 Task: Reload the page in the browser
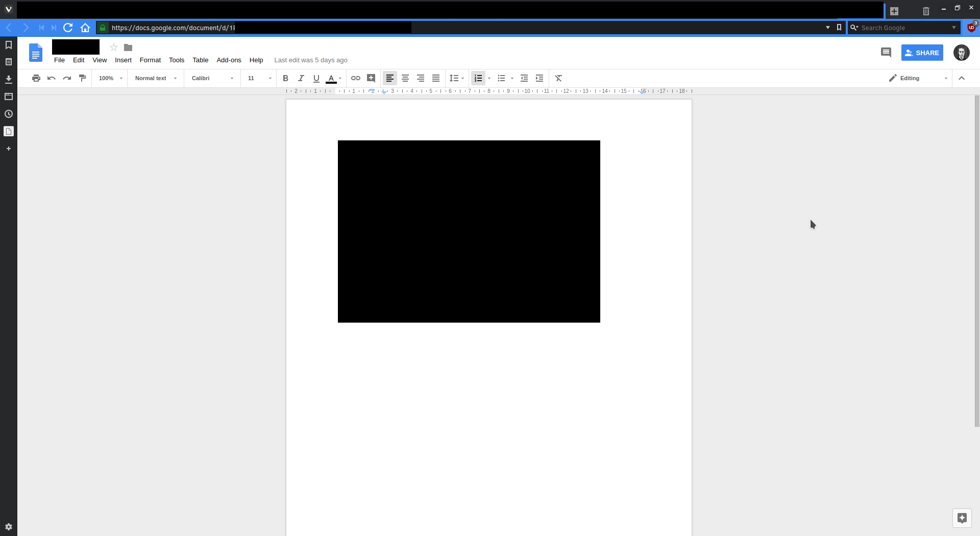click(x=68, y=28)
